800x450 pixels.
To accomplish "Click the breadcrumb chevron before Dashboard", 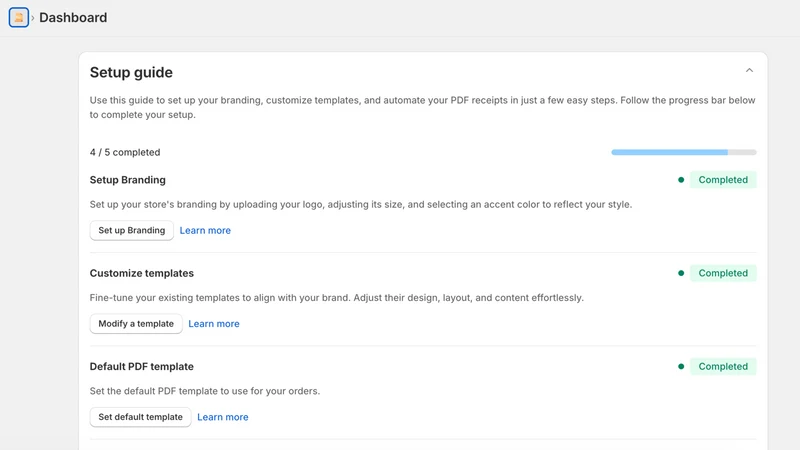I will pos(33,18).
